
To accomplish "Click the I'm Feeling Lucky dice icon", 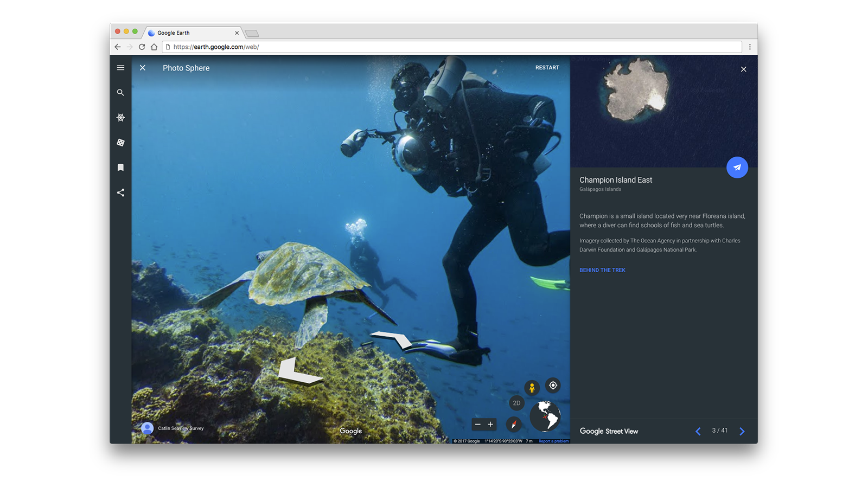I will click(x=120, y=143).
